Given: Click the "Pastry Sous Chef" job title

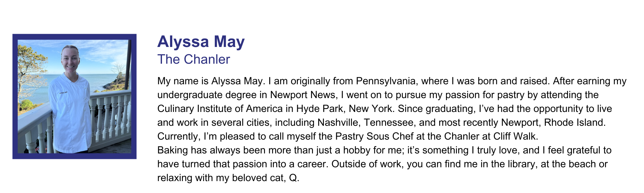Looking at the screenshot, I should pos(374,136).
